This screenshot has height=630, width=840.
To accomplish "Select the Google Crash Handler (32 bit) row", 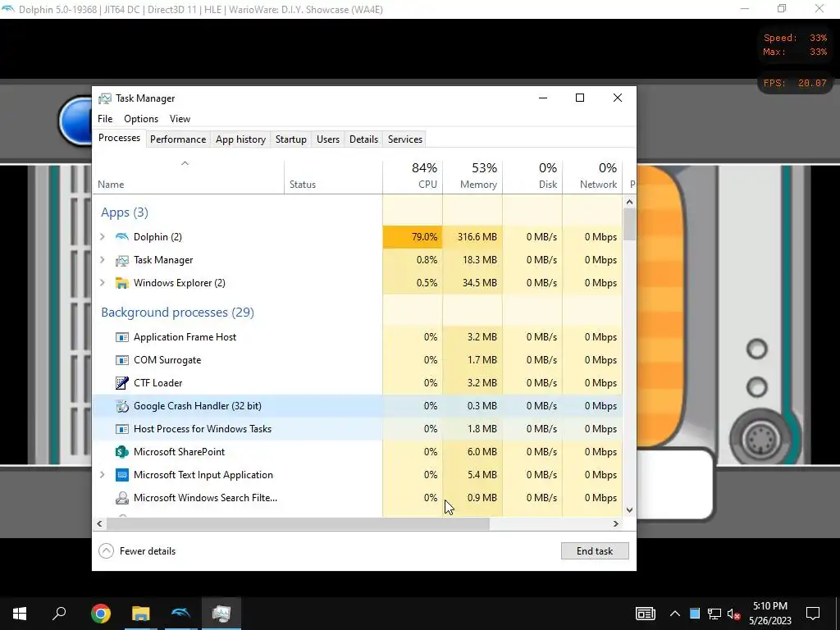I will click(358, 406).
